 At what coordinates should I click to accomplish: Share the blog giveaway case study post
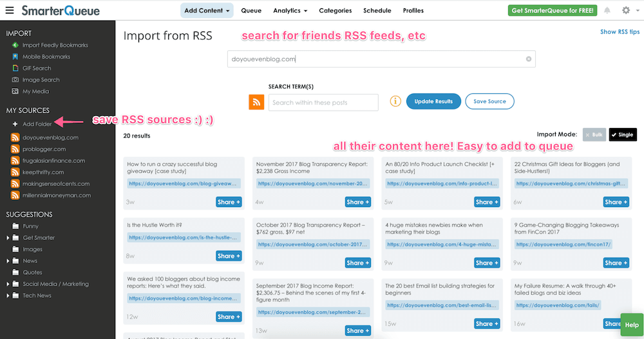229,202
